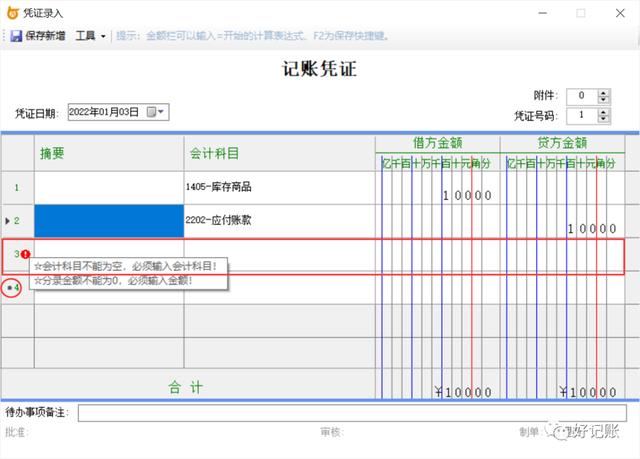Click the credit total ¥100.00
The image size is (640, 459).
(588, 392)
